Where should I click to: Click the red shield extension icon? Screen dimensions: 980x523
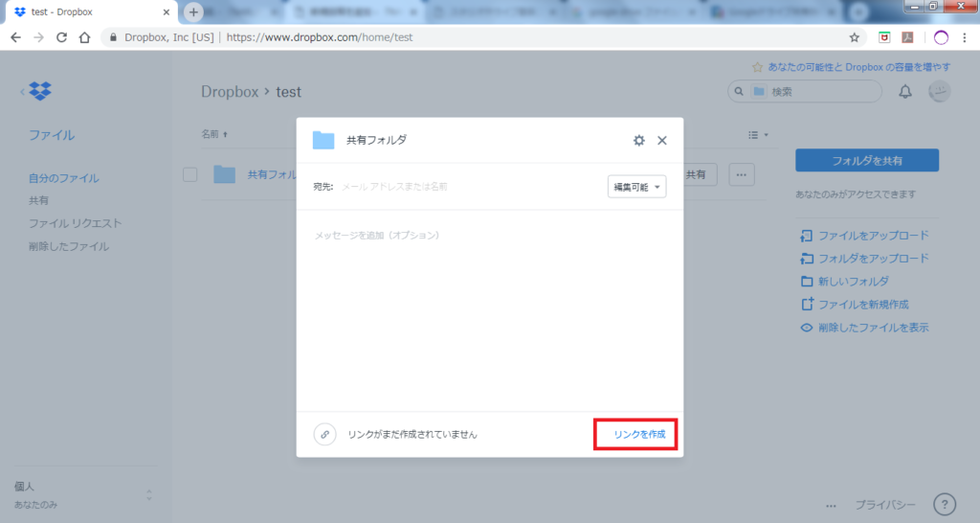point(884,37)
